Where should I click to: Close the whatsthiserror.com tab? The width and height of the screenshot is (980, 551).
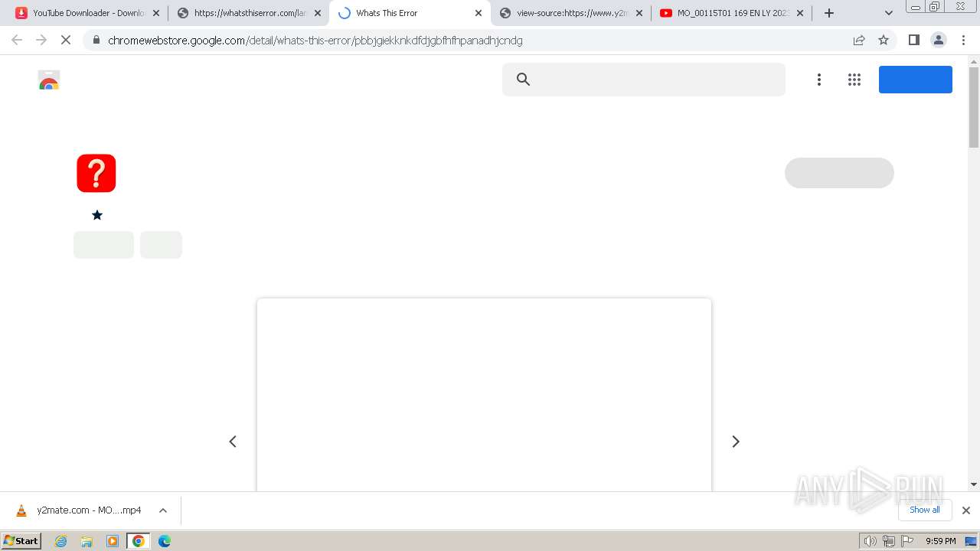tap(318, 13)
